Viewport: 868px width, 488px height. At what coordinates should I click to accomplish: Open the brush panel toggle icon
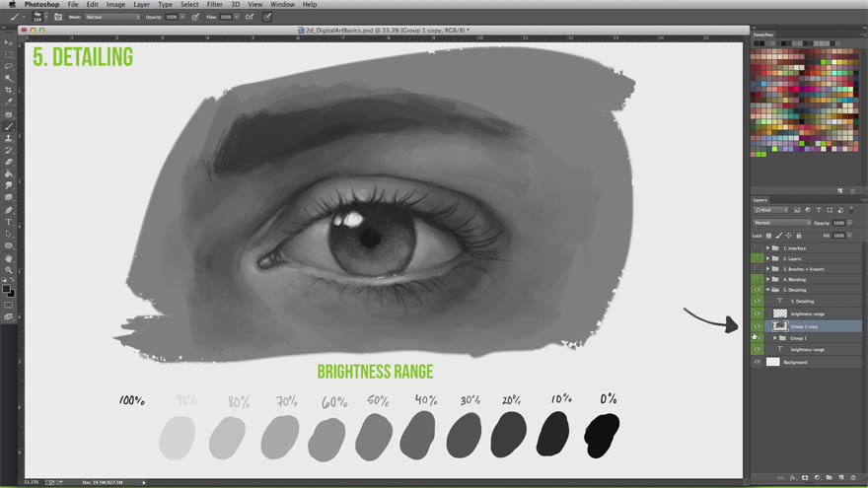tap(58, 17)
